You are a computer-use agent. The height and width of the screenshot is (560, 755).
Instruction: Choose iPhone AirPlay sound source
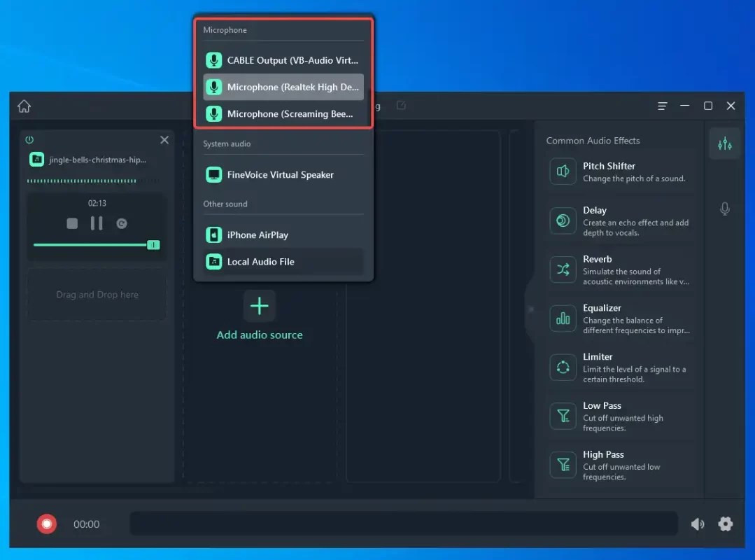tap(283, 235)
